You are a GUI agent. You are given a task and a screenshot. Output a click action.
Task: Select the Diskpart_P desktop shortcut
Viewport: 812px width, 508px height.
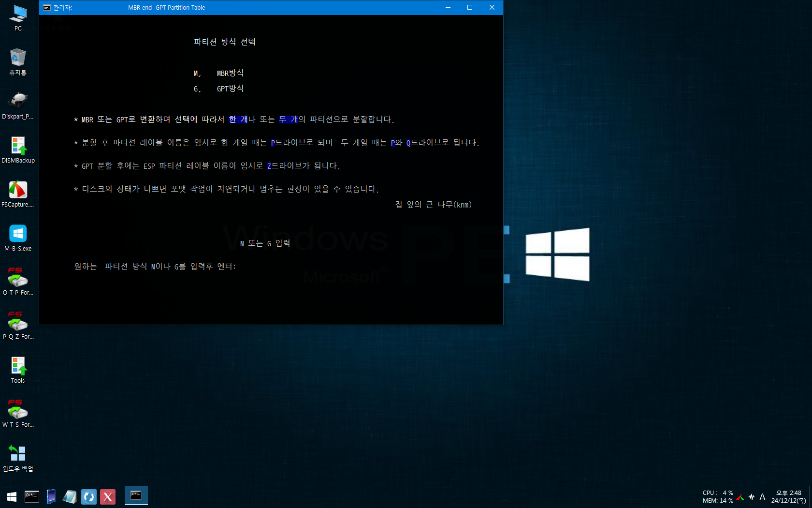(x=18, y=106)
